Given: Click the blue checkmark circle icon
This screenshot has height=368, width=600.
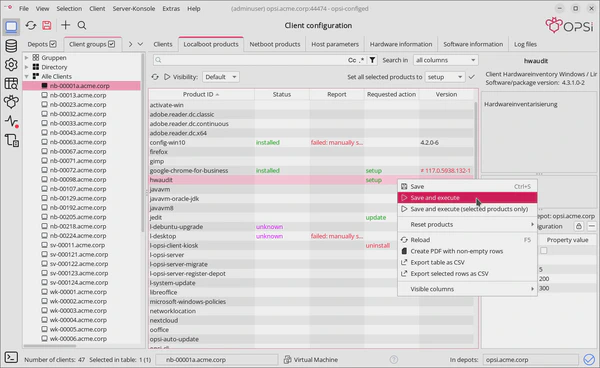Looking at the screenshot, I should [589, 360].
